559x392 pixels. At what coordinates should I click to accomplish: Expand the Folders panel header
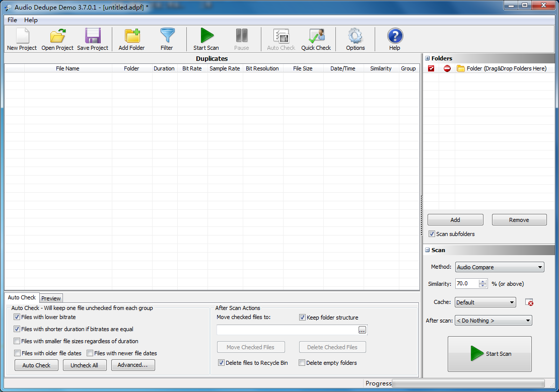click(x=428, y=58)
